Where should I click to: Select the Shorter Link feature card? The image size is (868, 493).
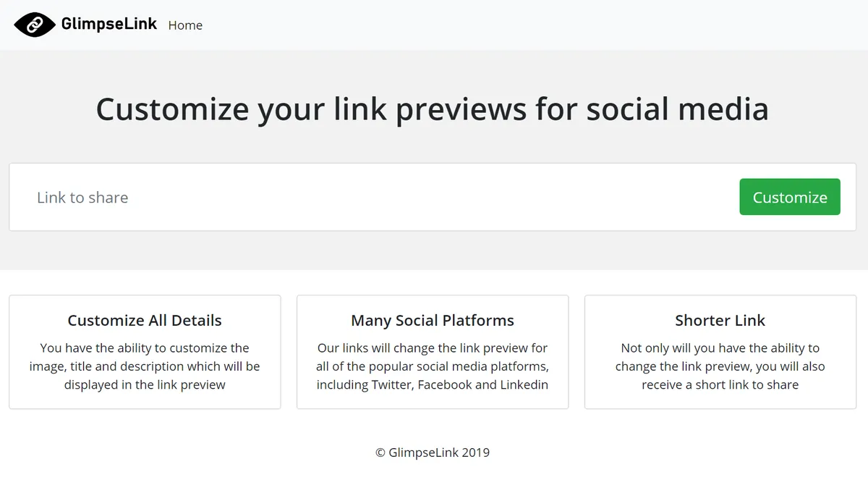coord(720,352)
